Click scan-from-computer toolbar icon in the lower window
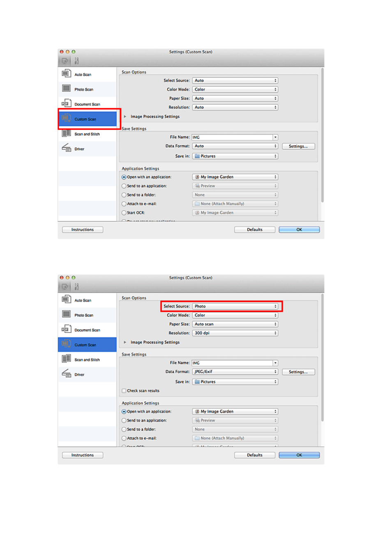Screen dimensions: 392x555 coord(65,287)
